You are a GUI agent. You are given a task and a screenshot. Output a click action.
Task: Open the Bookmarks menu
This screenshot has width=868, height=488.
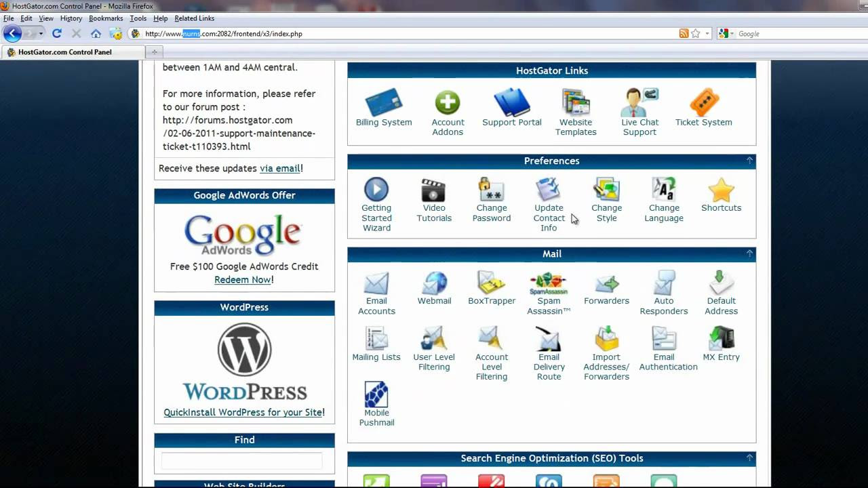(x=106, y=18)
